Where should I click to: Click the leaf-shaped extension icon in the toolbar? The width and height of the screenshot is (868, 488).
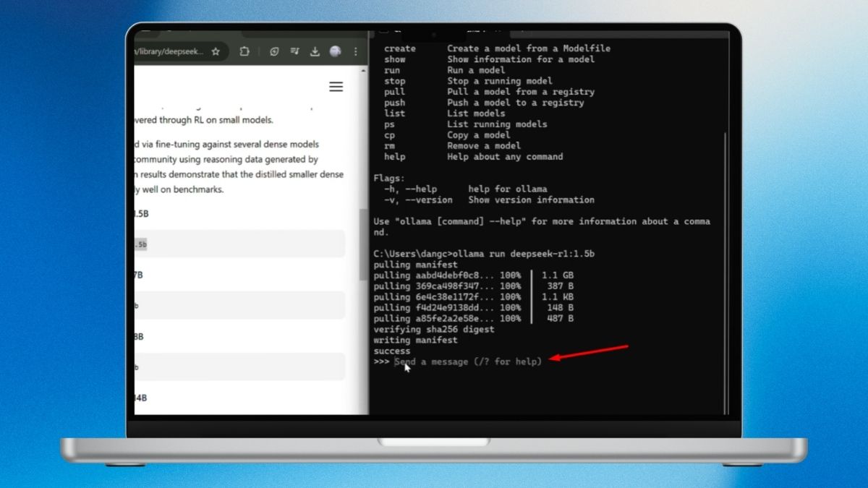pyautogui.click(x=274, y=52)
